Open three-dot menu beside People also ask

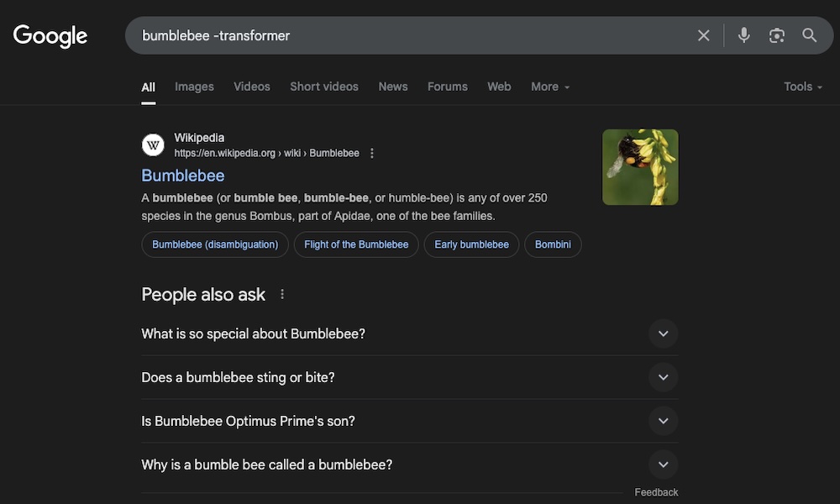click(x=282, y=294)
